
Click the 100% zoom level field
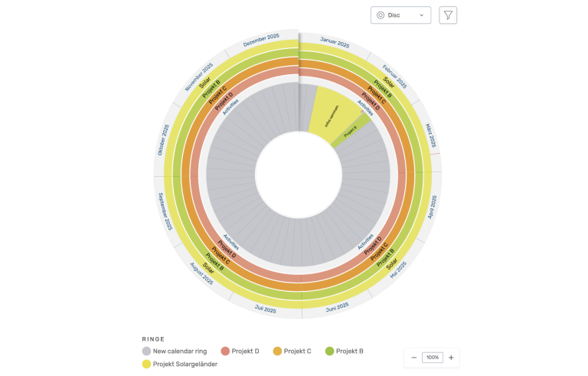point(433,358)
